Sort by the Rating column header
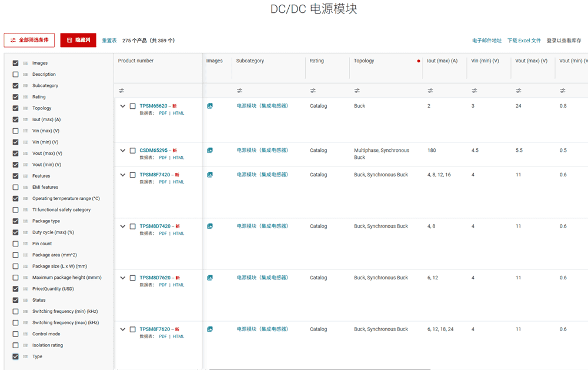The height and width of the screenshot is (370, 588). tap(316, 61)
